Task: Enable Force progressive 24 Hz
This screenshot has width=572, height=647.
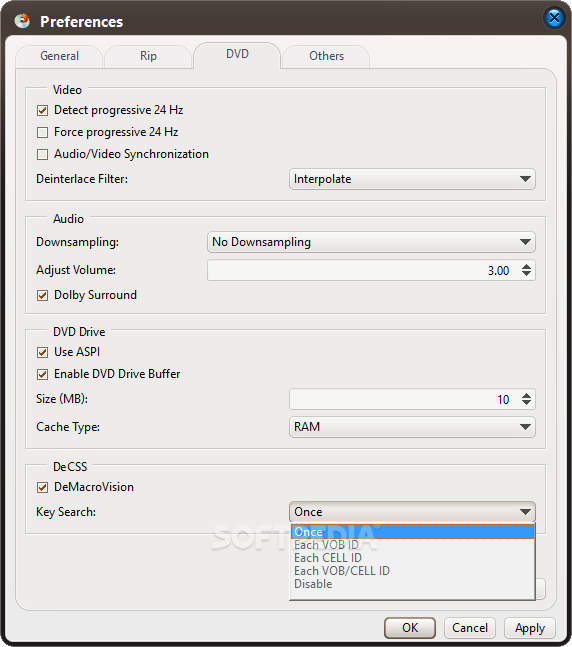Action: (x=42, y=132)
